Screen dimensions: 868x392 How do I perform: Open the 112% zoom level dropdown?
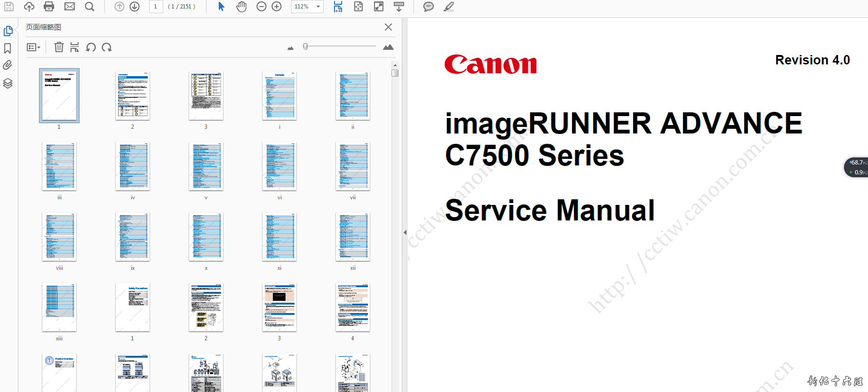pos(319,7)
